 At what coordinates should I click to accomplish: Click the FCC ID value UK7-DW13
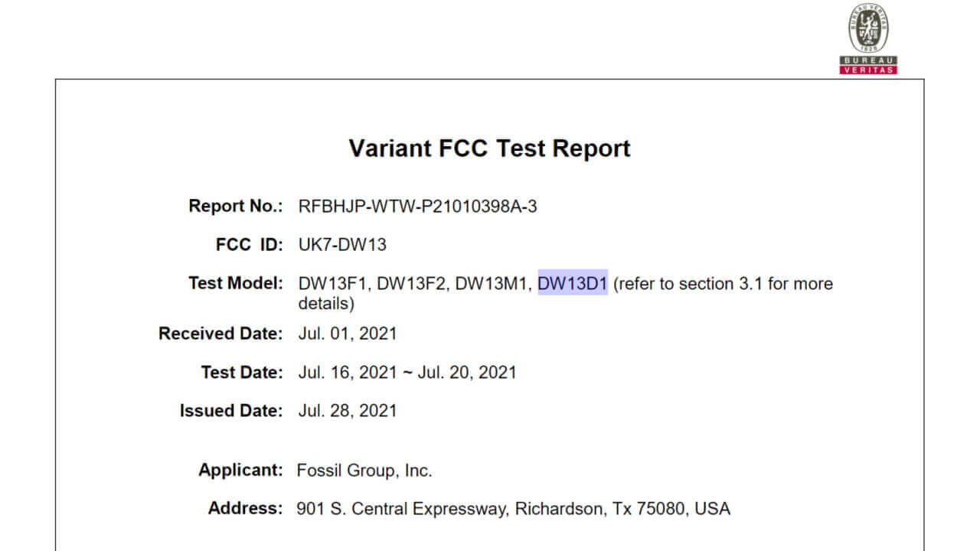coord(342,245)
